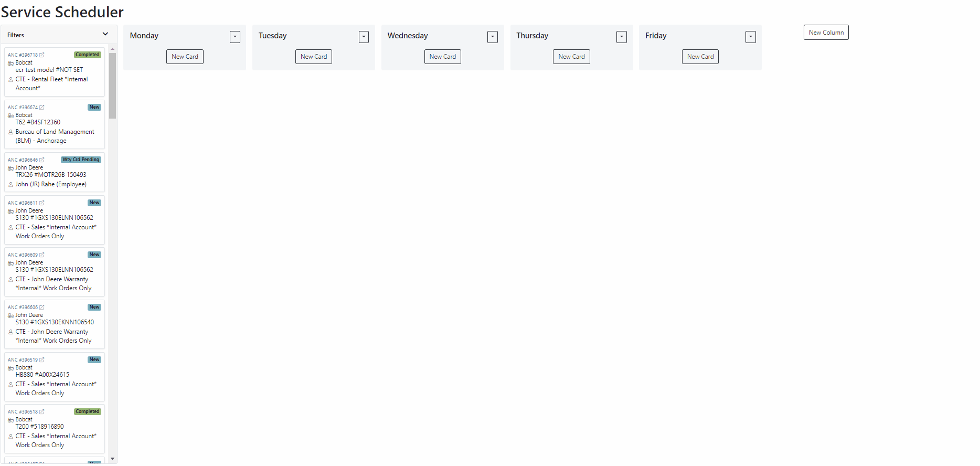Click New badge on ANC #396611
This screenshot has width=980, height=466.
[94, 203]
